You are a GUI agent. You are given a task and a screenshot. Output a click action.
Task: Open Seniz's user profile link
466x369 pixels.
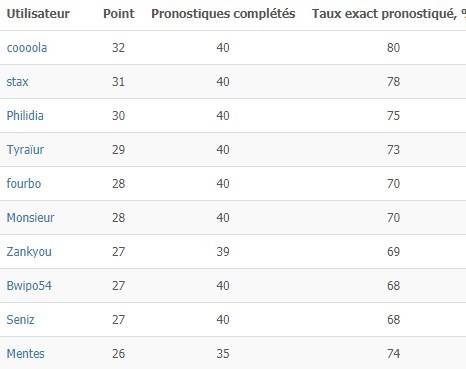(20, 320)
